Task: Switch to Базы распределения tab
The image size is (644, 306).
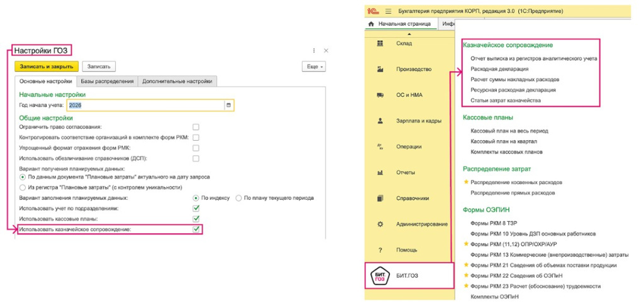Action: click(x=107, y=81)
